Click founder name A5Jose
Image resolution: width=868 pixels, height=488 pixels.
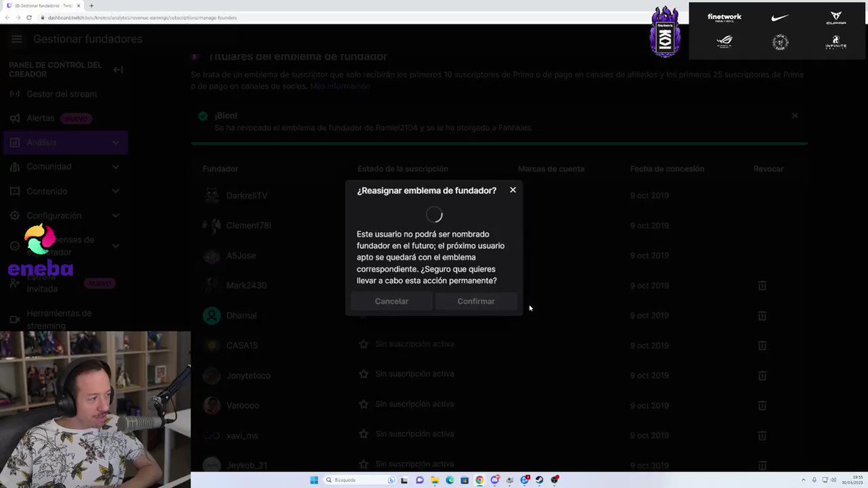(x=241, y=256)
